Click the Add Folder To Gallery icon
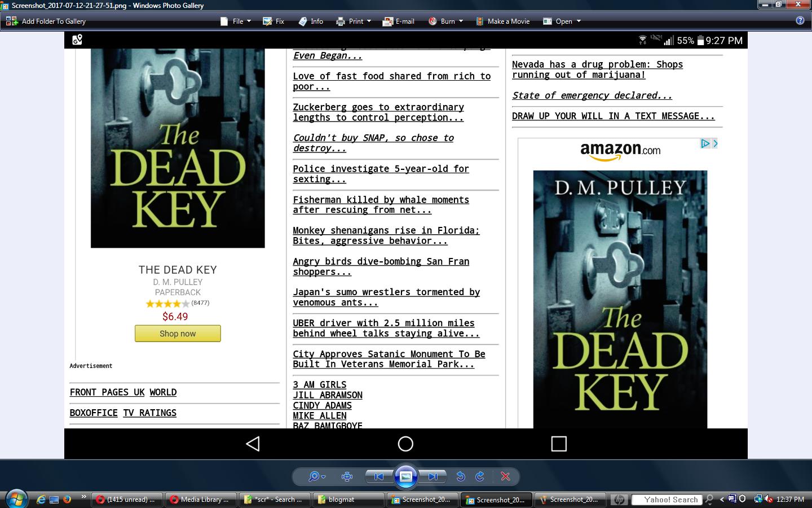 (x=12, y=21)
